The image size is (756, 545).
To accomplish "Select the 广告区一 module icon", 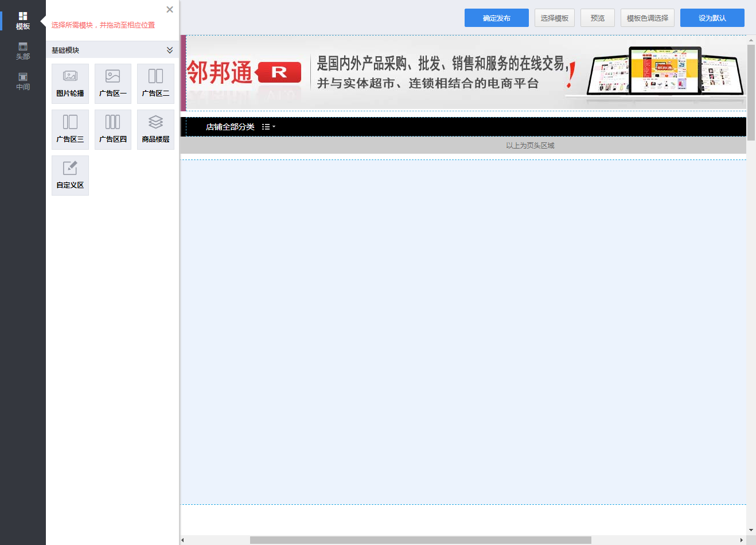I will tap(113, 83).
